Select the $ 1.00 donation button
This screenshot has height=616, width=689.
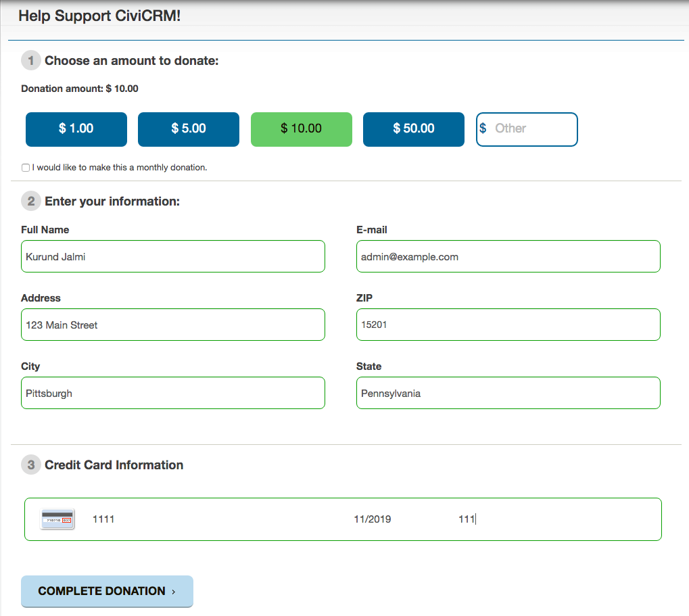(x=76, y=129)
